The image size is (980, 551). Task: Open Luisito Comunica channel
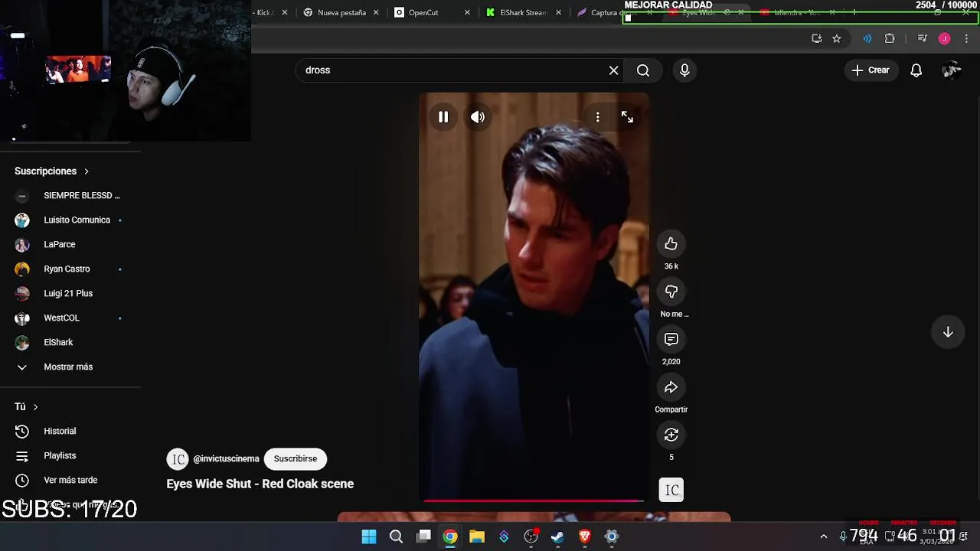pos(70,220)
